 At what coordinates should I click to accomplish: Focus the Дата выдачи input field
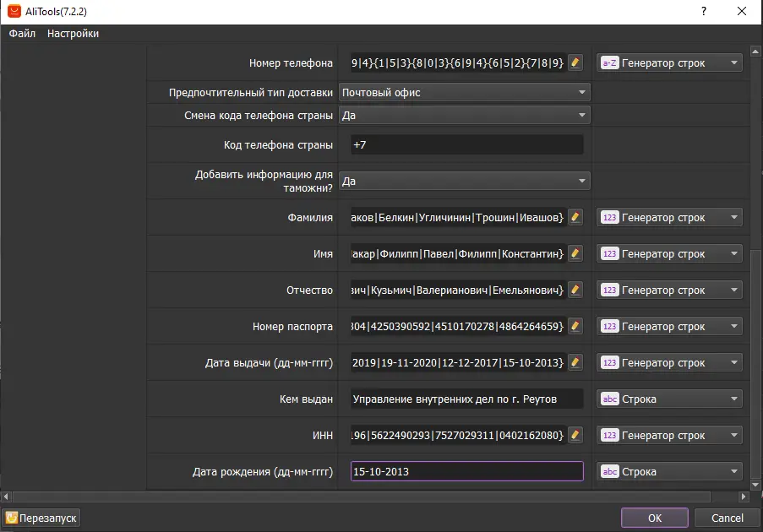pos(458,362)
